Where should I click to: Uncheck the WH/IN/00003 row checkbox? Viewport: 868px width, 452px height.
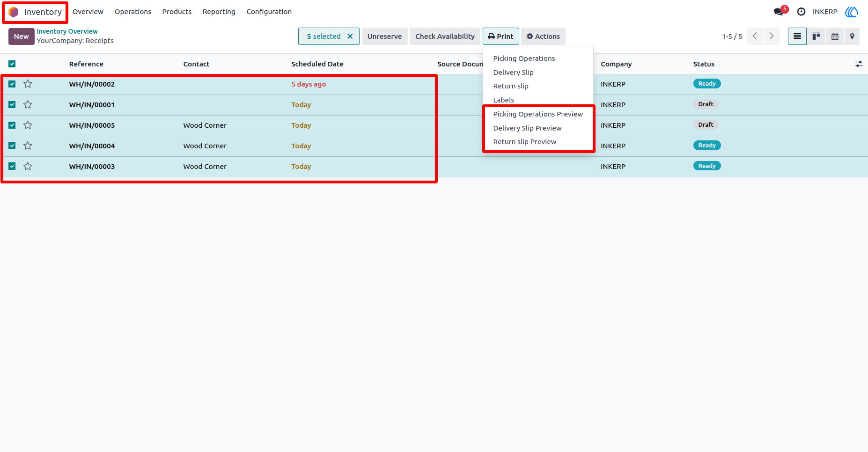12,167
